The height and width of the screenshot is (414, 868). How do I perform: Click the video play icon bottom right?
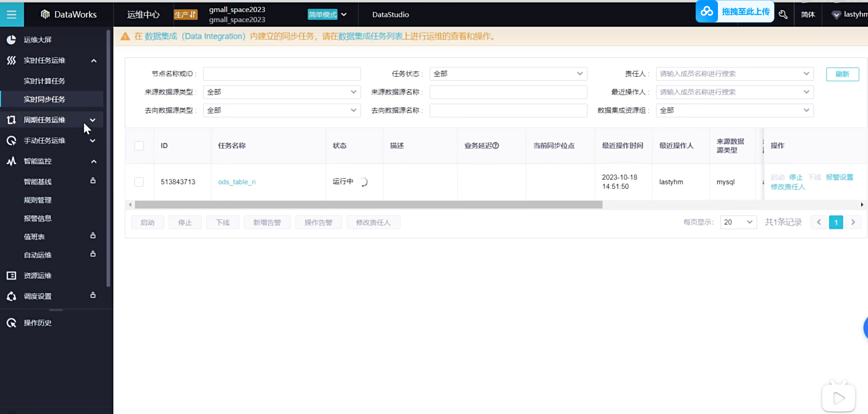point(838,398)
